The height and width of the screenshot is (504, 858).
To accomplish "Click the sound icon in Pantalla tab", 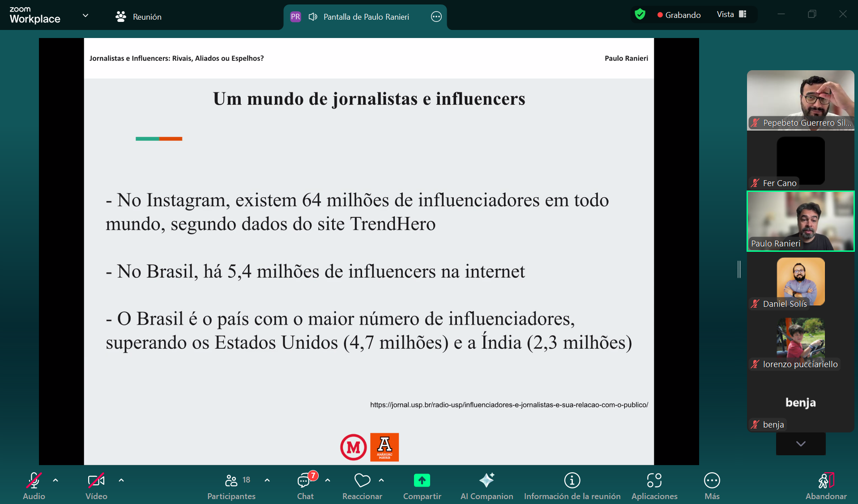I will [x=313, y=17].
